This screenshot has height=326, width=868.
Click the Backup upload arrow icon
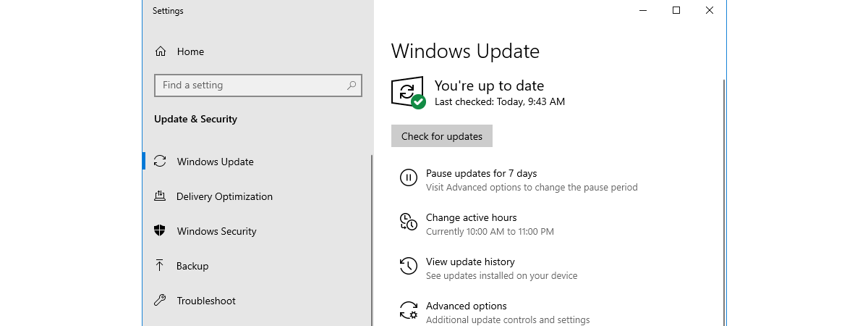(160, 266)
